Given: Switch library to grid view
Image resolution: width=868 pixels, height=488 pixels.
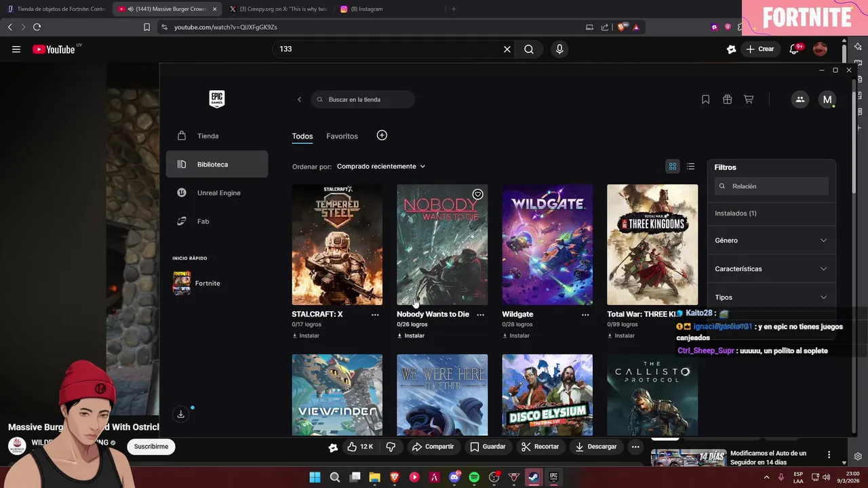Looking at the screenshot, I should pyautogui.click(x=673, y=166).
